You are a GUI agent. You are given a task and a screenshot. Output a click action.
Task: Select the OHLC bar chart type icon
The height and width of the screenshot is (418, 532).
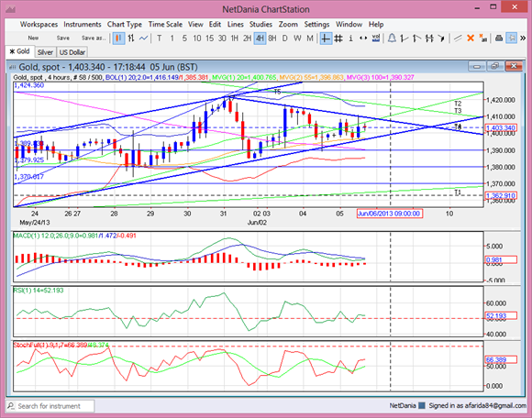131,38
